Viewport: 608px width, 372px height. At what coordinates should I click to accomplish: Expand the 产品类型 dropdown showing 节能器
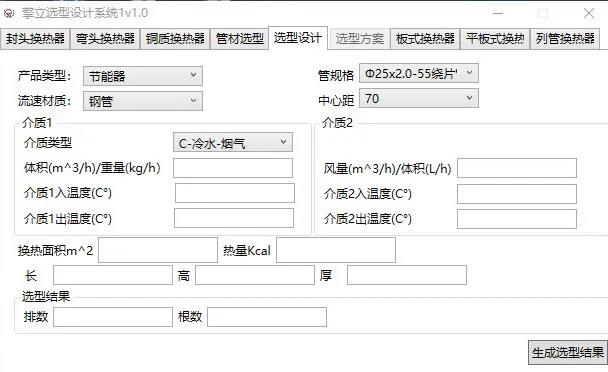(143, 76)
